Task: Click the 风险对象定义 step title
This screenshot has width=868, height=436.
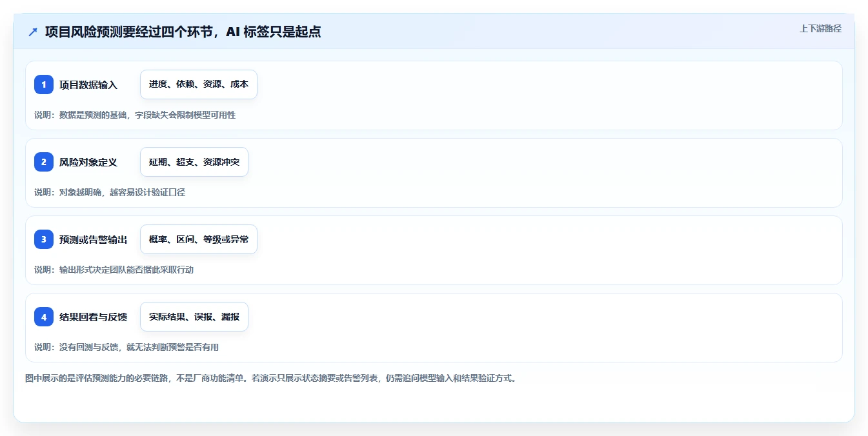Action: coord(88,162)
